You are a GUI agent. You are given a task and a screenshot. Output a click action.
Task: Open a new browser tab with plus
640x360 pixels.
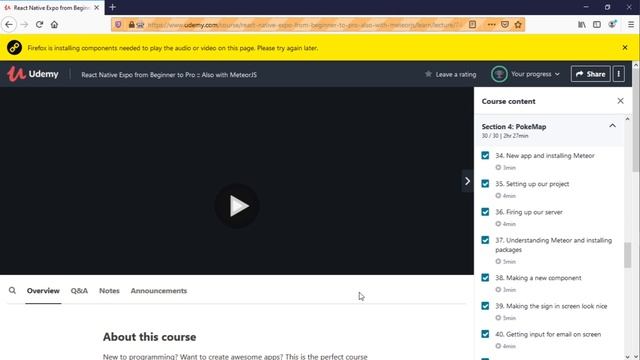[113, 7]
